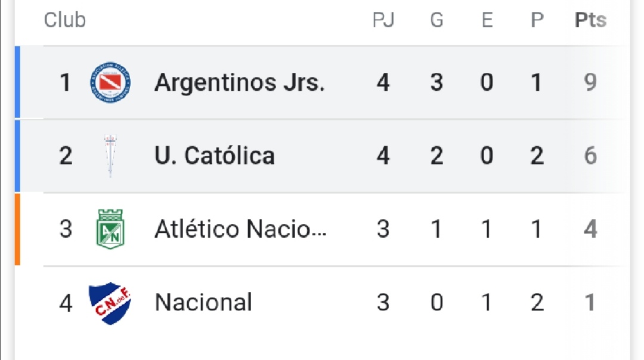644x360 pixels.
Task: Click the G wins column header
Action: coord(436,20)
